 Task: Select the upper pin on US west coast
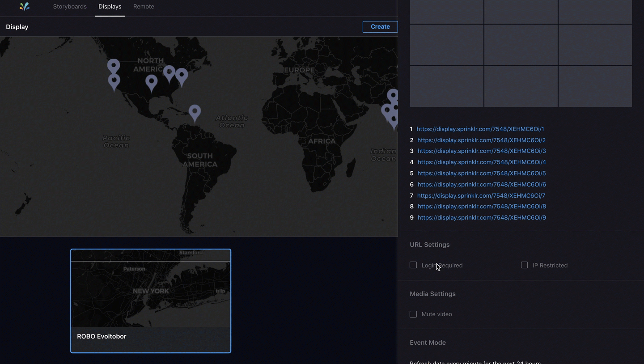(114, 65)
